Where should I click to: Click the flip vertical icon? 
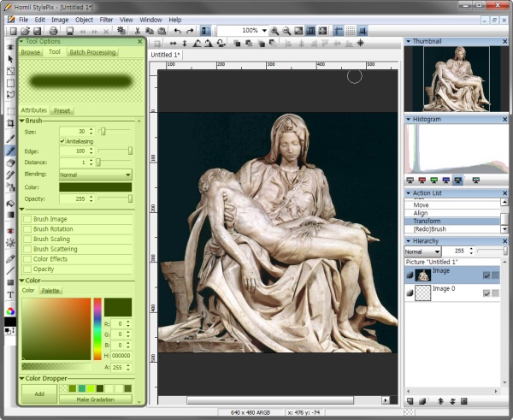[185, 44]
